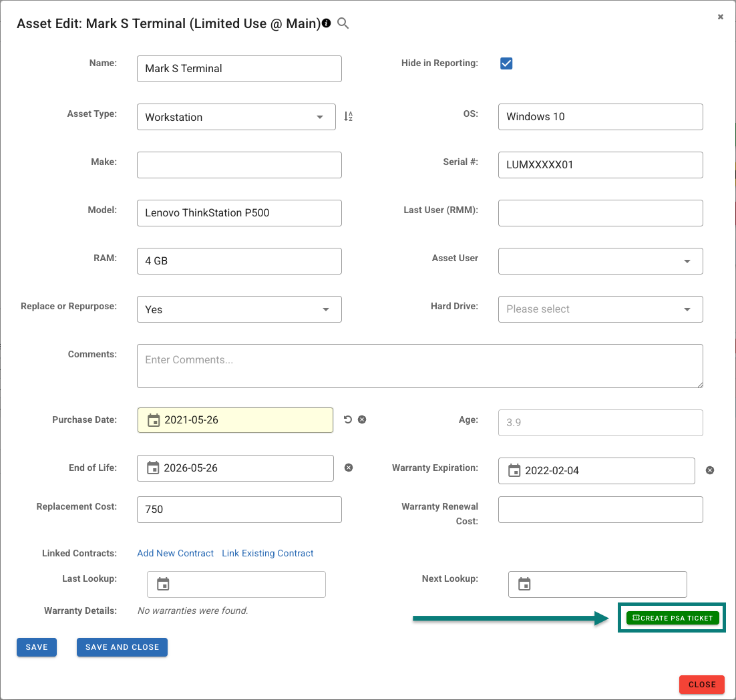Image resolution: width=736 pixels, height=700 pixels.
Task: Click the red Close button
Action: tap(702, 685)
